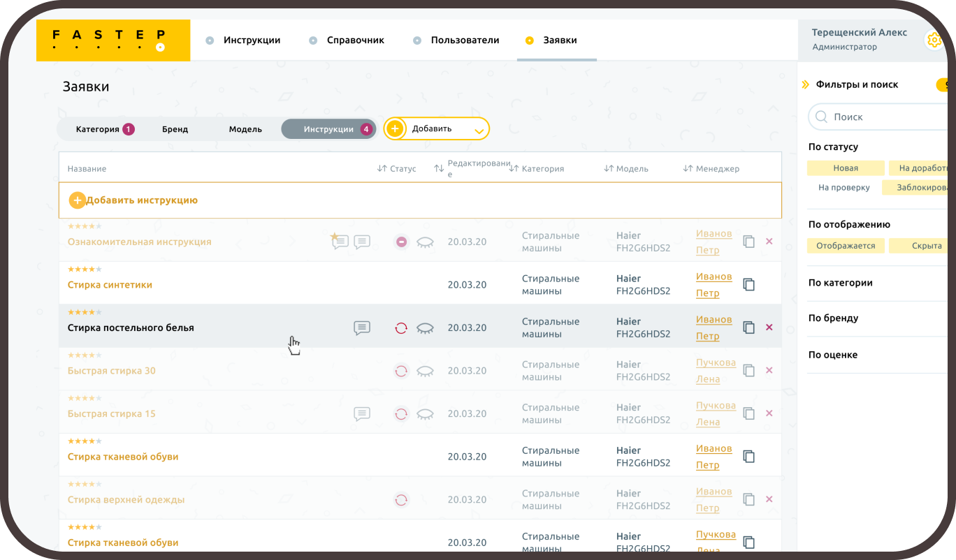Delete the Быстрая стирка 15 row
The width and height of the screenshot is (956, 560).
(769, 413)
